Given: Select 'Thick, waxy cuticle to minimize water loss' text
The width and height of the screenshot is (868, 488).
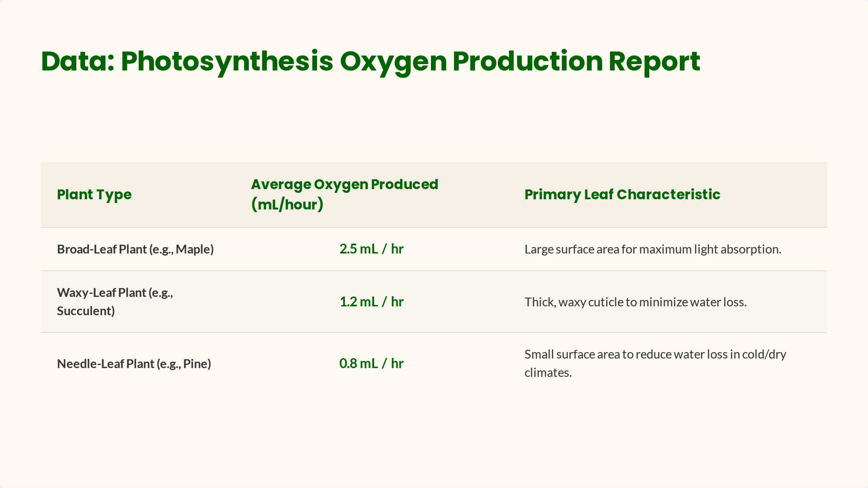Looking at the screenshot, I should (635, 302).
